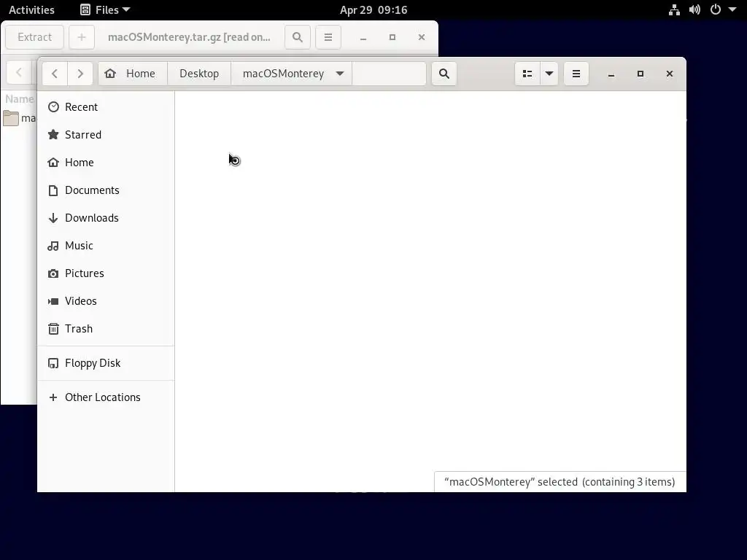Click the Desktop breadcrumb in path bar
Screen dimensions: 747x560
199,74
